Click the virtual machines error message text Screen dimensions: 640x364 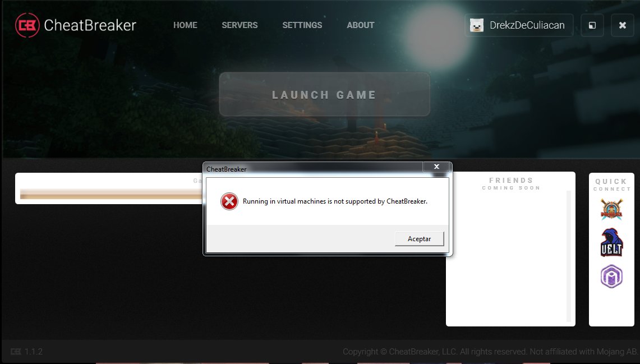[335, 201]
